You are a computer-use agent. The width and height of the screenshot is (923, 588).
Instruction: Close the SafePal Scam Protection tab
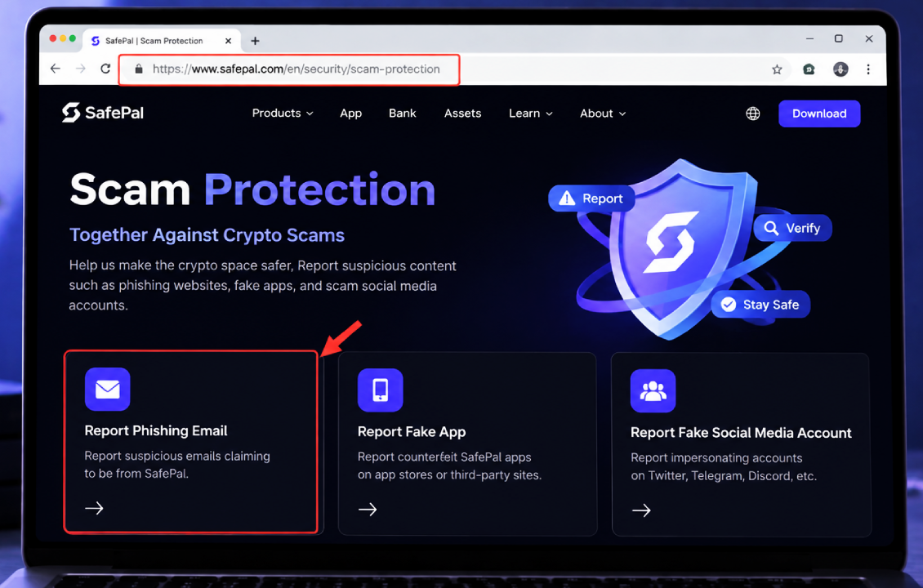pyautogui.click(x=229, y=41)
